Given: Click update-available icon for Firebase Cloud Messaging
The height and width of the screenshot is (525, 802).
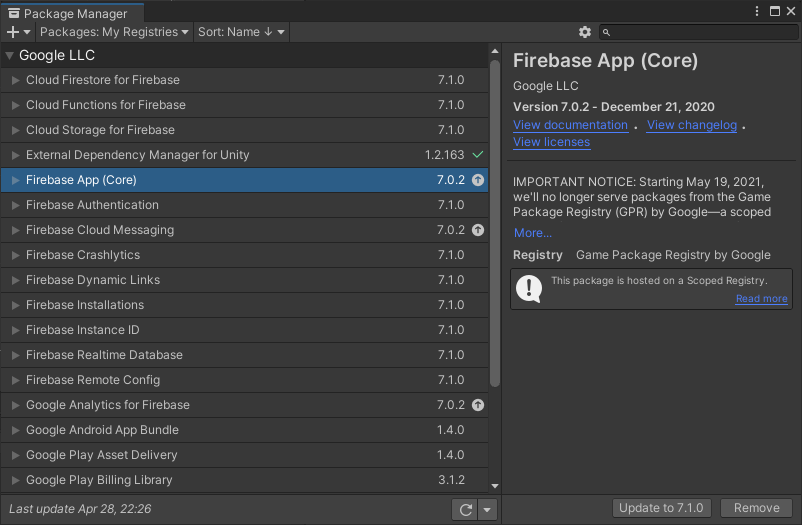Looking at the screenshot, I should (x=478, y=230).
